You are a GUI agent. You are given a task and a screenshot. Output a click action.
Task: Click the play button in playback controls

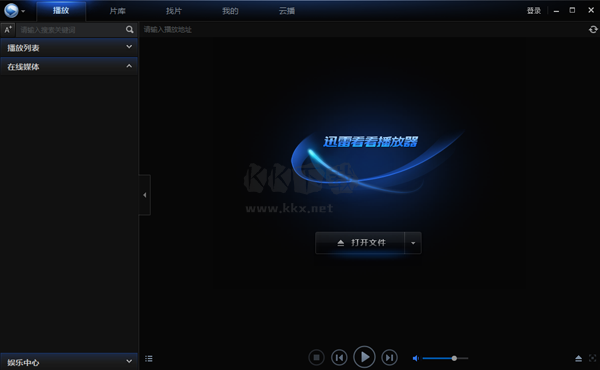click(364, 357)
